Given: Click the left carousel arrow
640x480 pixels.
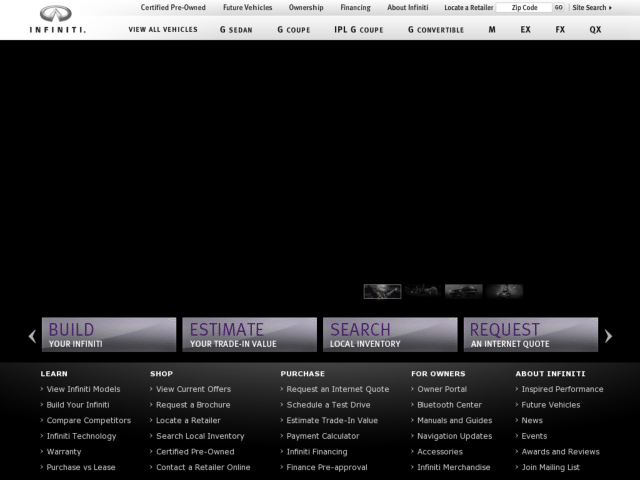Looking at the screenshot, I should (32, 336).
